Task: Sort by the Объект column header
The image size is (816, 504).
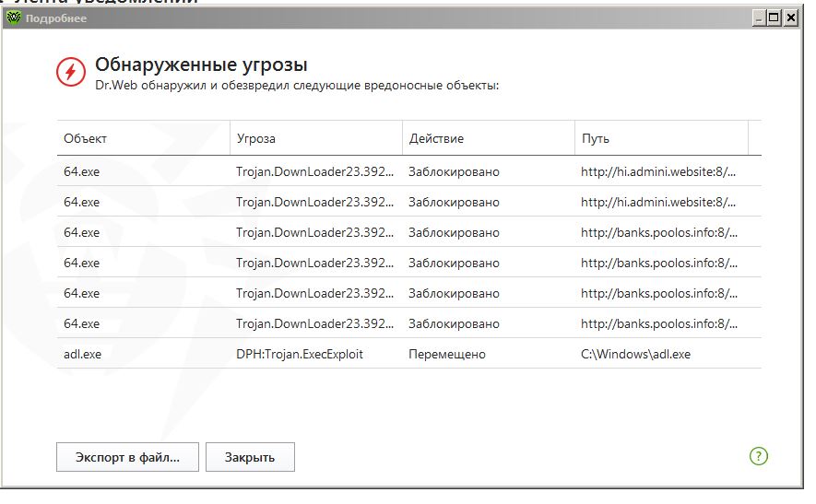Action: 144,138
